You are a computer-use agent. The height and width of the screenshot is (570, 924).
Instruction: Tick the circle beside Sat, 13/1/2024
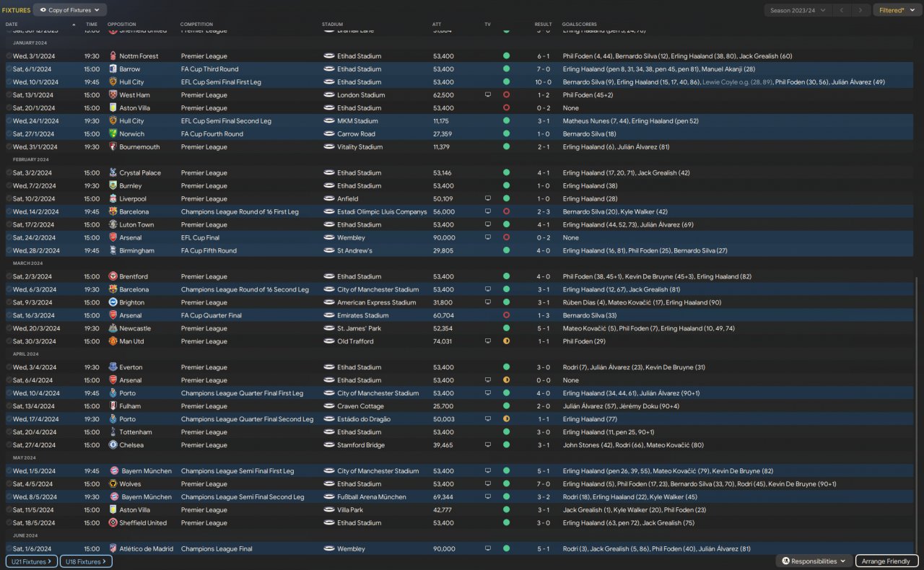pos(9,95)
